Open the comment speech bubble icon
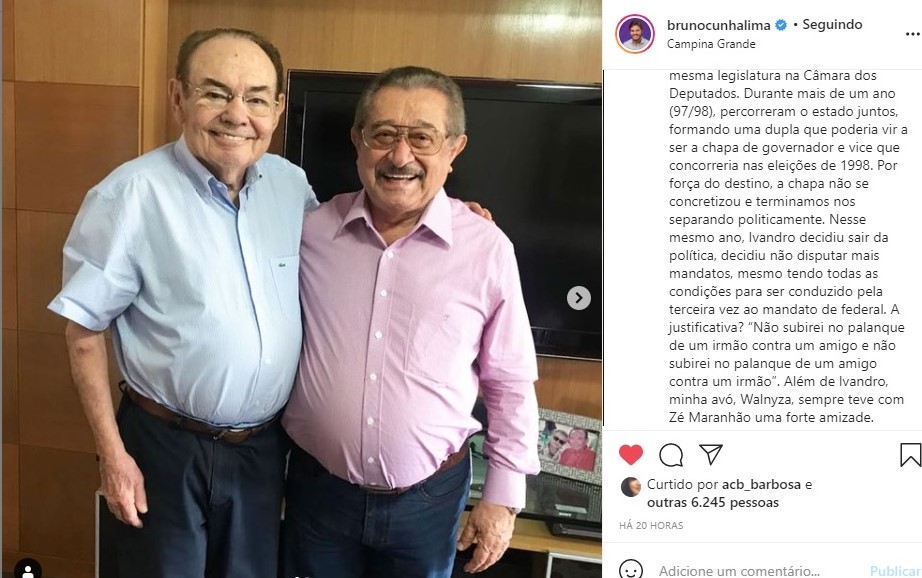This screenshot has width=922, height=578. 671,455
